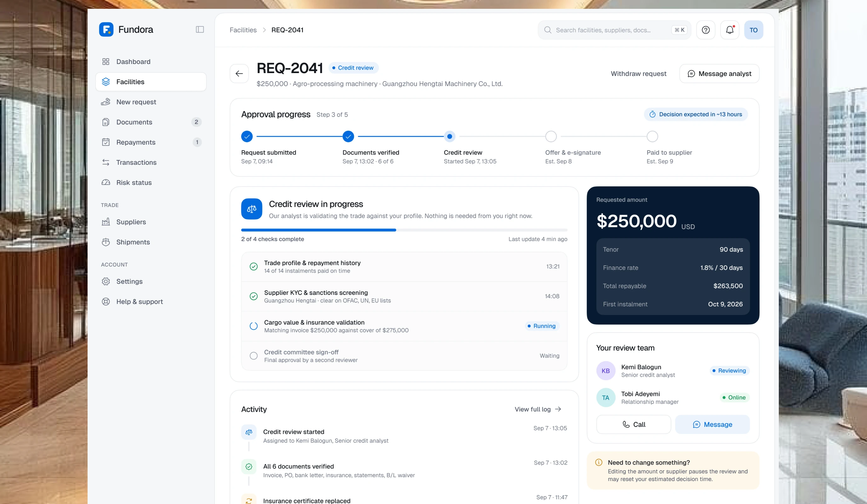This screenshot has height=504, width=867.
Task: Click the green check on Supplier KYC row
Action: pos(253,296)
